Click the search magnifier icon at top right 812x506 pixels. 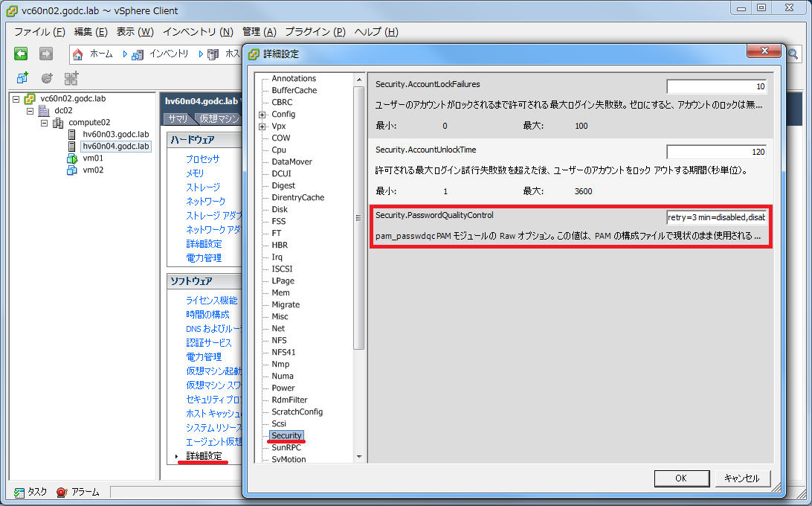coord(793,54)
